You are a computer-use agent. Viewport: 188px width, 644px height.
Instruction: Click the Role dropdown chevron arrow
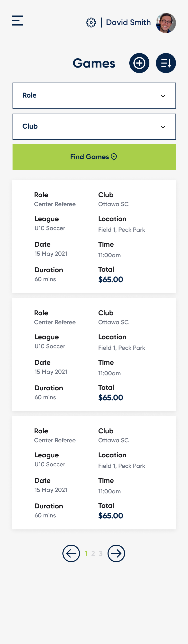pos(163,96)
